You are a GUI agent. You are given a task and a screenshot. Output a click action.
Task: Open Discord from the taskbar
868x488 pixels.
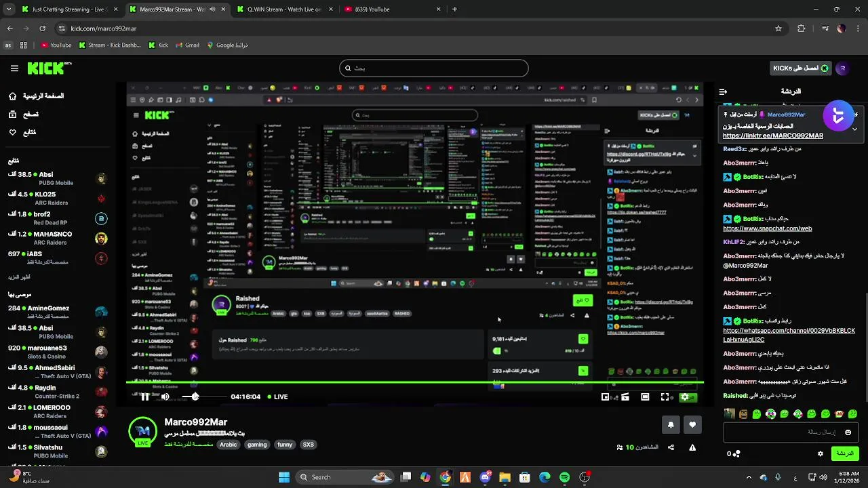click(x=485, y=477)
